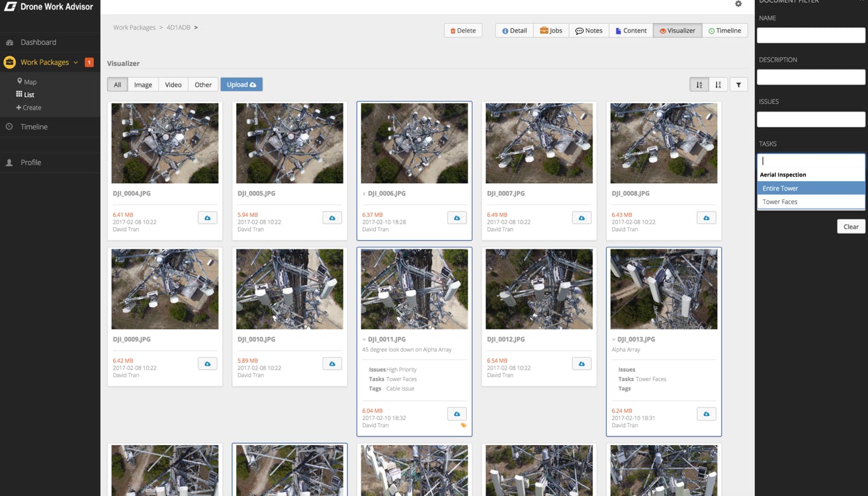
Task: Select Entire Tower in Tasks dropdown
Action: (811, 188)
